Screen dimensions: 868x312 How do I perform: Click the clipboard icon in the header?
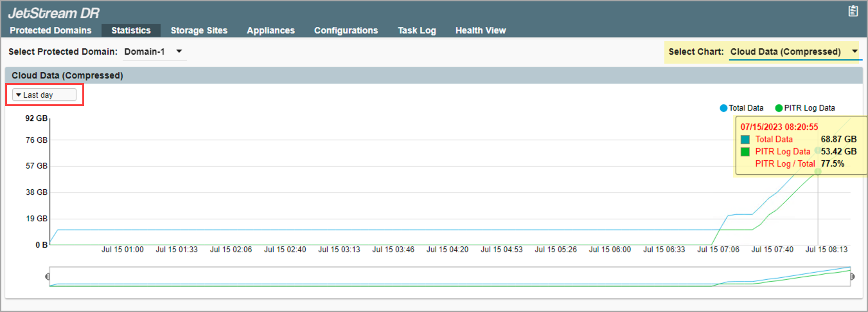tap(853, 11)
